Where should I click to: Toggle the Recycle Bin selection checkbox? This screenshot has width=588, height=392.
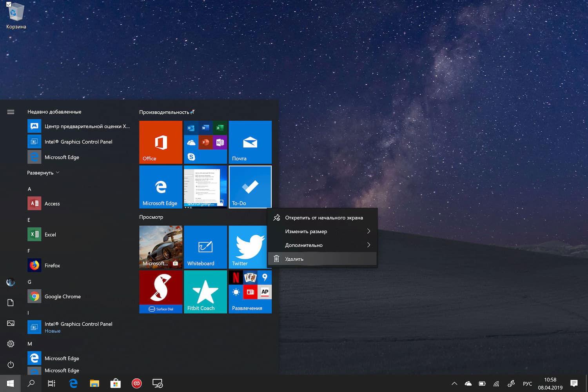point(9,4)
